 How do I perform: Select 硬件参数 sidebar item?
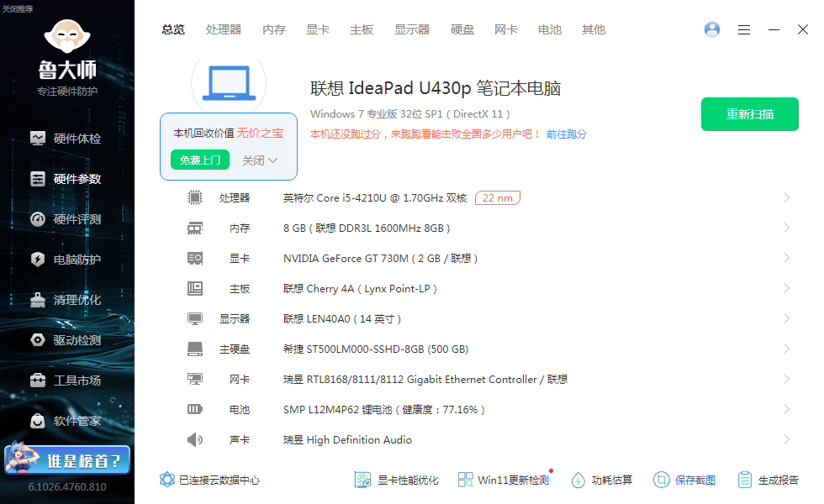tap(66, 179)
